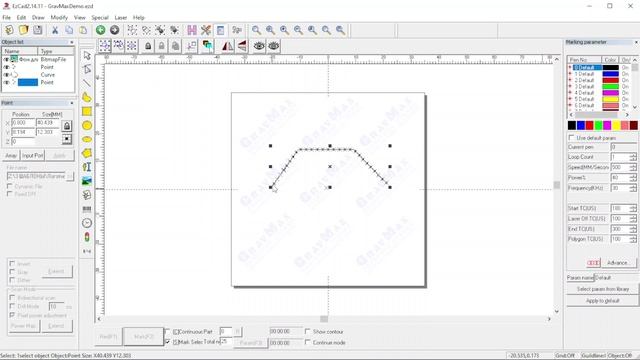
Task: Cut selection with the scissors icon
Action: [55, 30]
